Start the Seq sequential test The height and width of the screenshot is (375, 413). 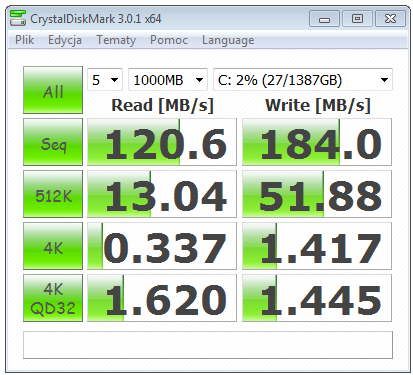[53, 142]
